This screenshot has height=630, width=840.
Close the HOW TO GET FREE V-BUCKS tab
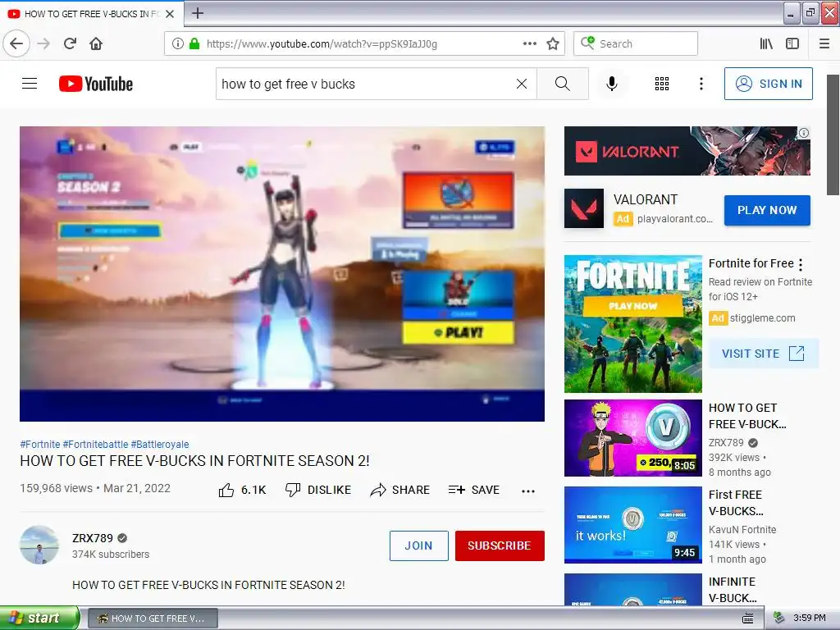click(x=170, y=14)
